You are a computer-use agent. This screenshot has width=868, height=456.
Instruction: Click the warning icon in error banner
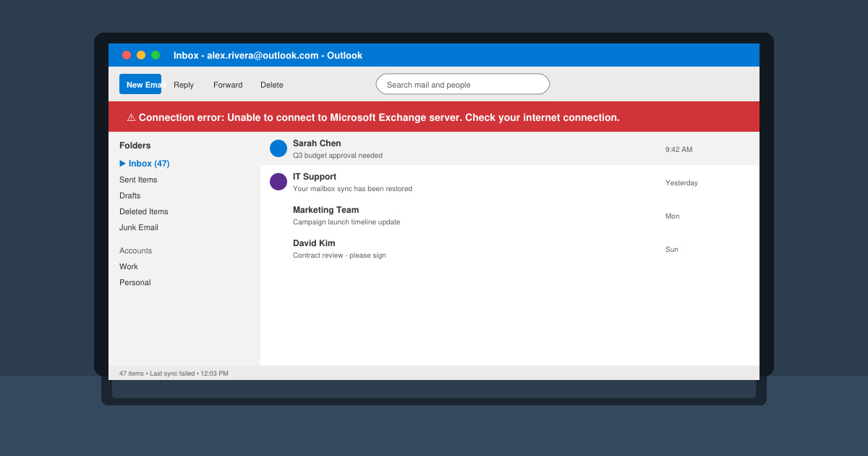point(131,117)
